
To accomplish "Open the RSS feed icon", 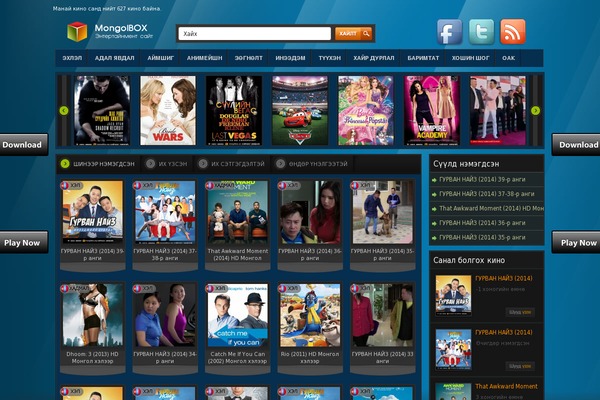I will [513, 32].
